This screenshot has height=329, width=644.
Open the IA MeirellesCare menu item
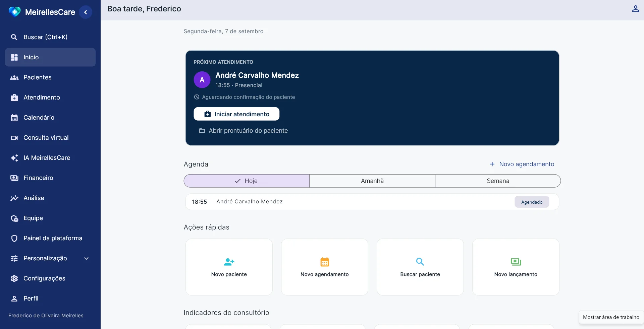pyautogui.click(x=50, y=158)
